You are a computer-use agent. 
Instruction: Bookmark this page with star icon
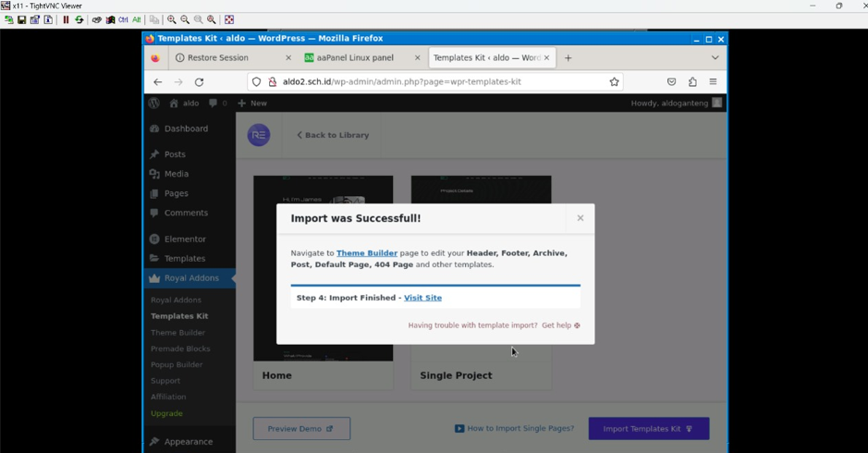click(614, 82)
